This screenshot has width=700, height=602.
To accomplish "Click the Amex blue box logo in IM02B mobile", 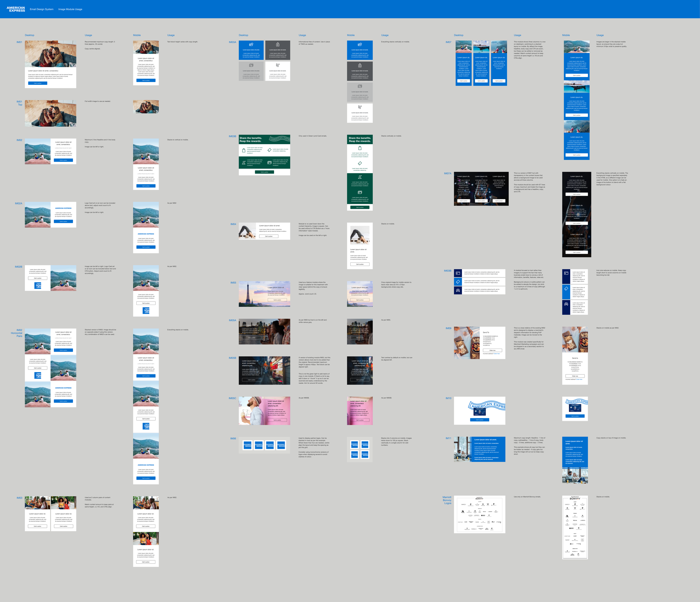I will 146,310.
